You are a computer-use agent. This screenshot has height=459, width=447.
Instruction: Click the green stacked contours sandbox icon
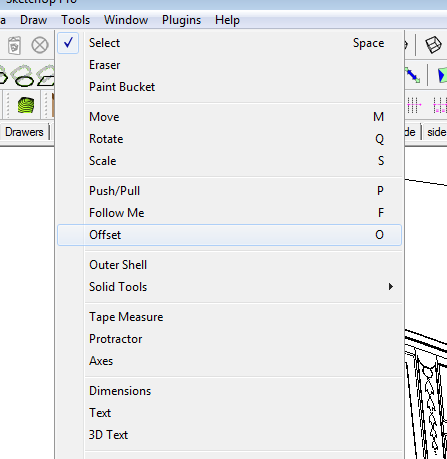click(26, 105)
